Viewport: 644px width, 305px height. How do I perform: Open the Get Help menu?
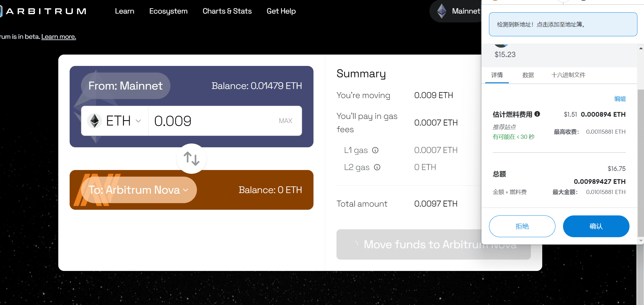click(281, 11)
